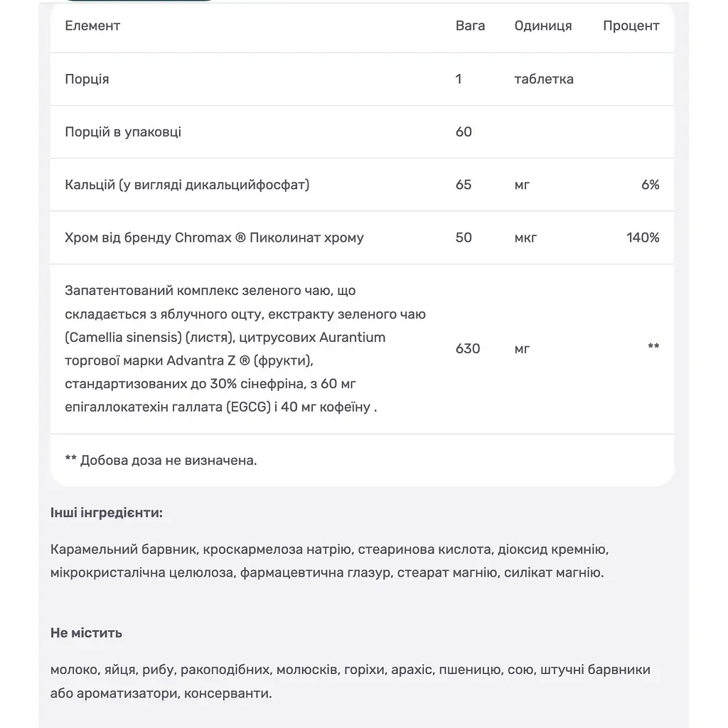728x728 pixels.
Task: Click the Елемент column header
Action: 92,26
